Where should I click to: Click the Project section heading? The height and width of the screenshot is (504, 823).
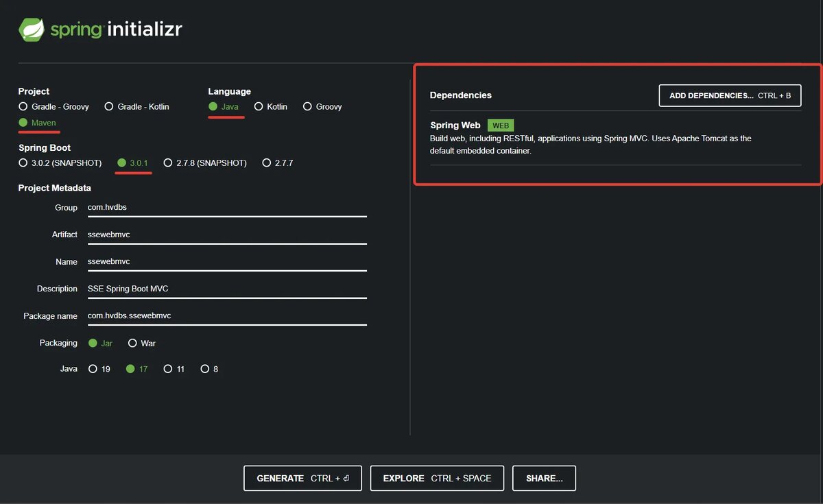pos(34,91)
